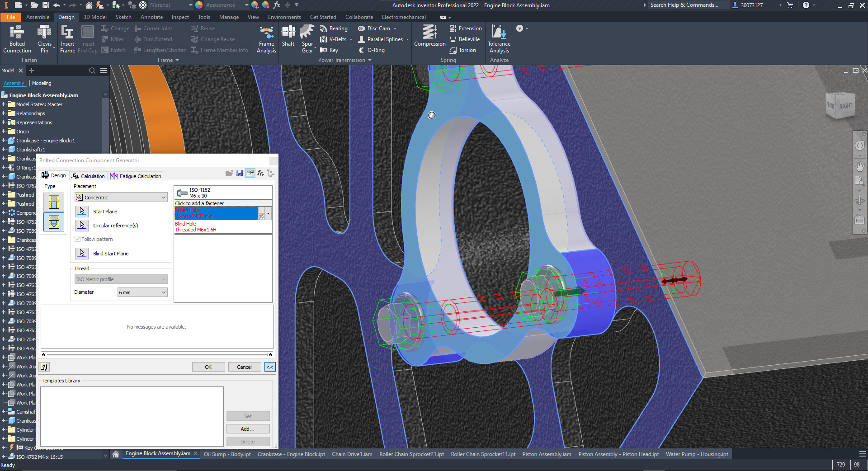Open the Diameter dropdown in the Thread section

coord(142,292)
